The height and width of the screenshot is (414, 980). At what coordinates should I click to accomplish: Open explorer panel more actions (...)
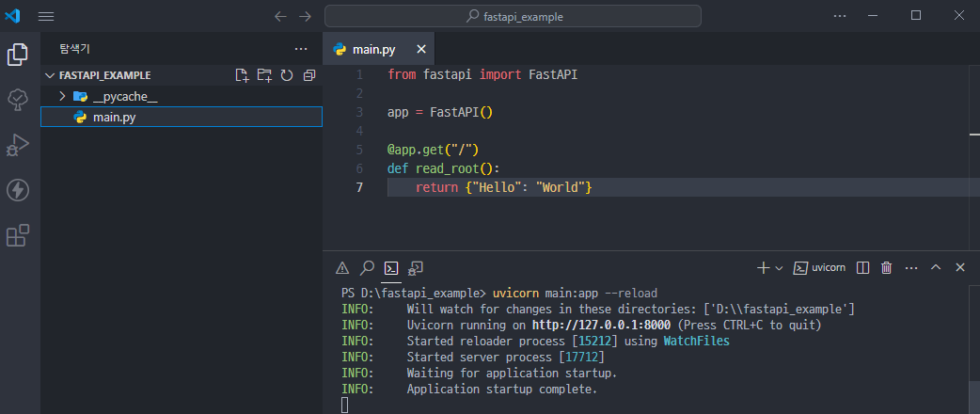(x=301, y=49)
